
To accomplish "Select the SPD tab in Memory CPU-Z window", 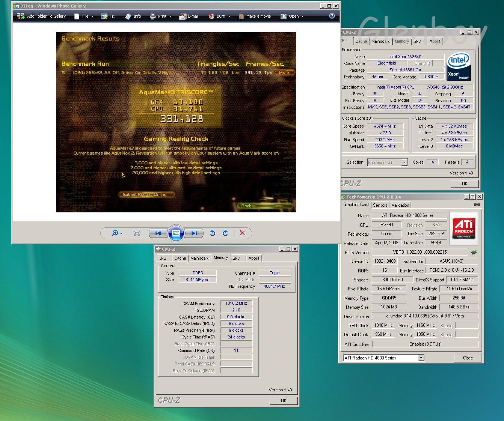I will [x=236, y=258].
